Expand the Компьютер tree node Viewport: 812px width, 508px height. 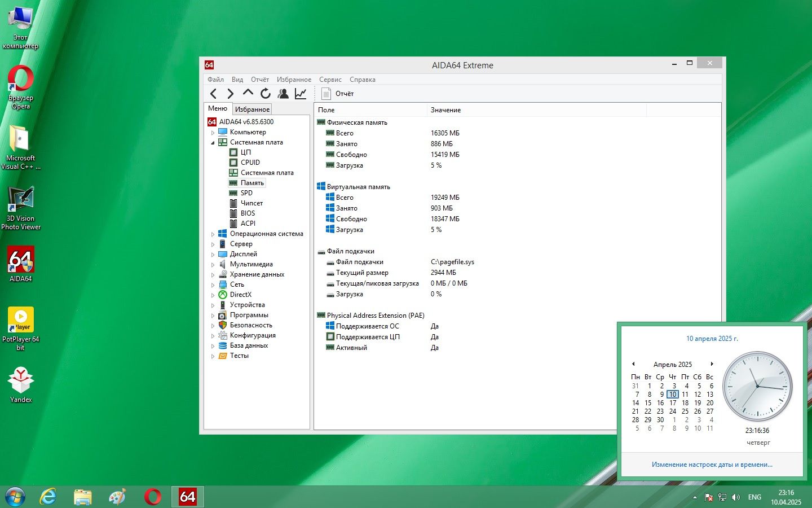tap(213, 133)
